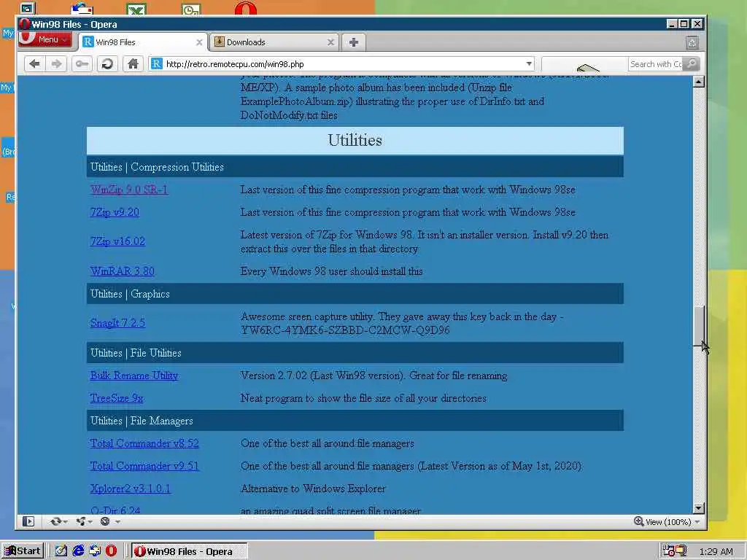The width and height of the screenshot is (747, 560).
Task: Launch Internet Explorer from quick launch
Action: click(78, 551)
